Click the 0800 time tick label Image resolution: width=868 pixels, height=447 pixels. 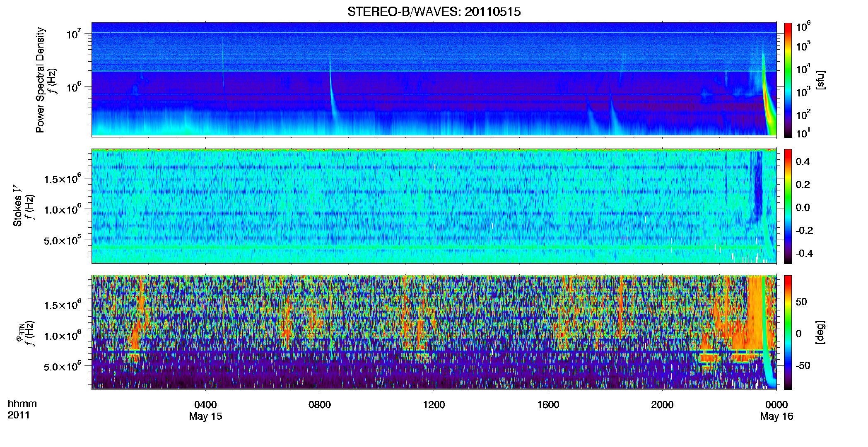pyautogui.click(x=320, y=404)
